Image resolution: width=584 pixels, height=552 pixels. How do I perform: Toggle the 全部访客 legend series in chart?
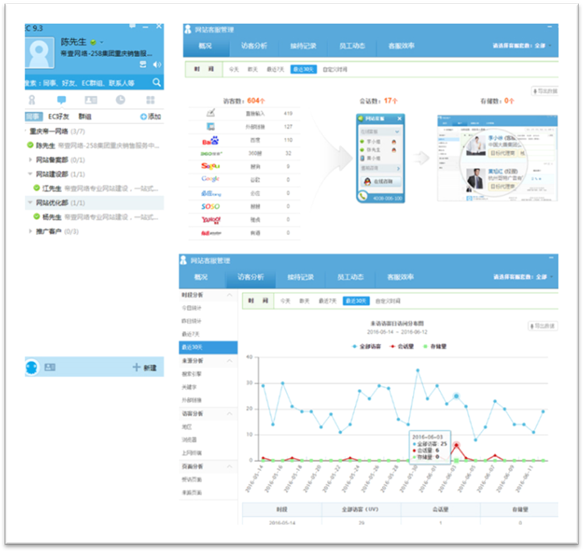[366, 346]
